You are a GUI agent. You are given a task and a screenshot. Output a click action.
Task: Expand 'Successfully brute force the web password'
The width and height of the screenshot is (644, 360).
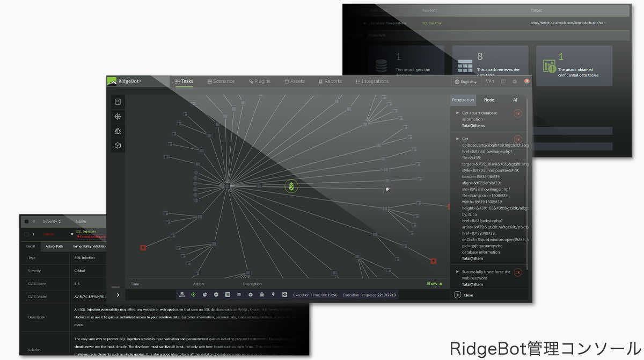457,272
